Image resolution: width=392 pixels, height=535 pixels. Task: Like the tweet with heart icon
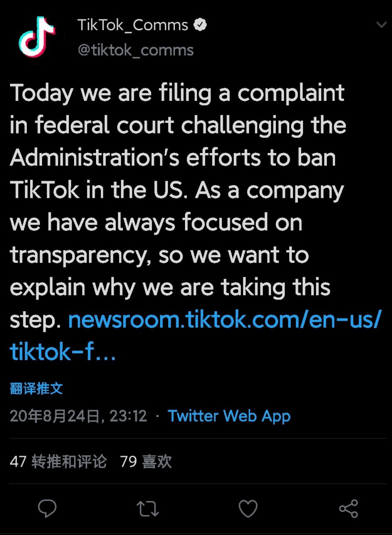248,508
